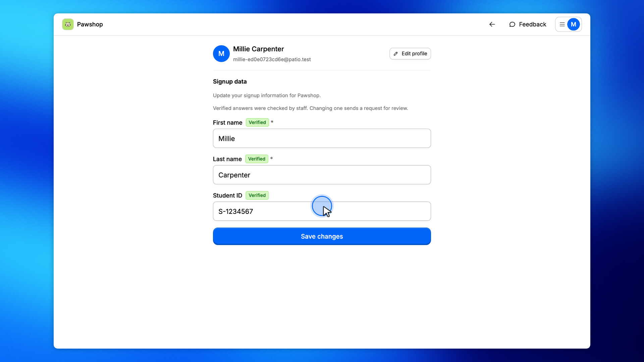Click the Signup data heading

230,81
